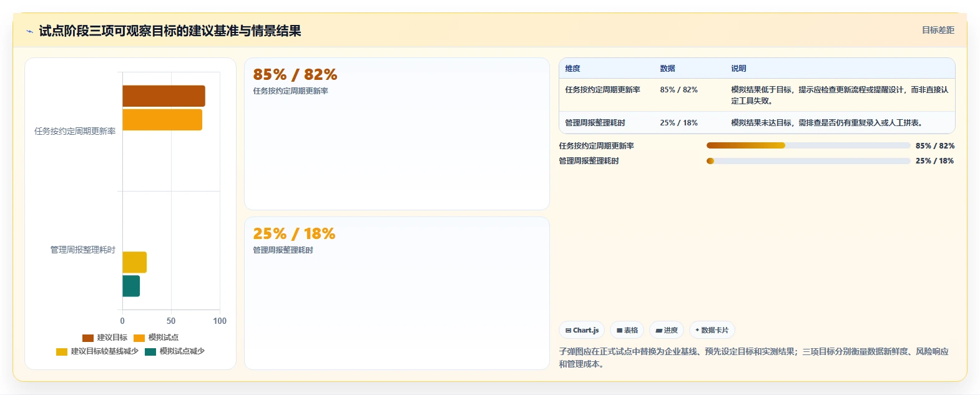Click y-axis label 管理周报整理耗时 in chart
This screenshot has height=395, width=980.
point(83,250)
